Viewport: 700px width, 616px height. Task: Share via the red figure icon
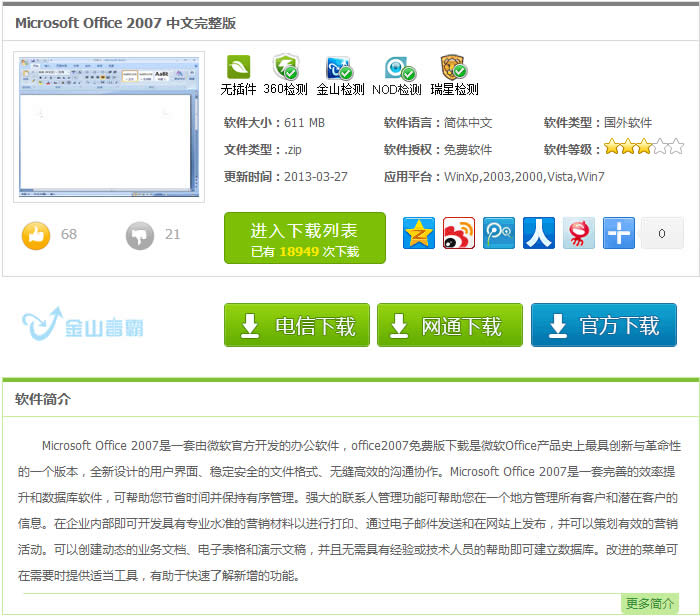tap(579, 233)
